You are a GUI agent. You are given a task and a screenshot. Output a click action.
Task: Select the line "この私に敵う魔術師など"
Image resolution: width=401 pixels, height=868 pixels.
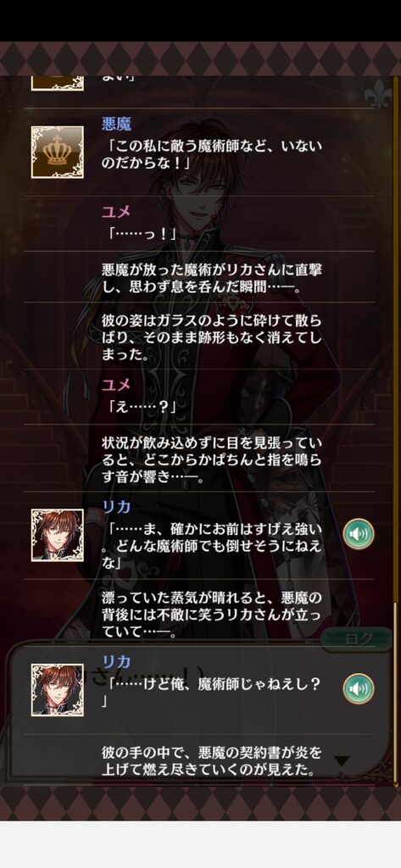point(213,156)
